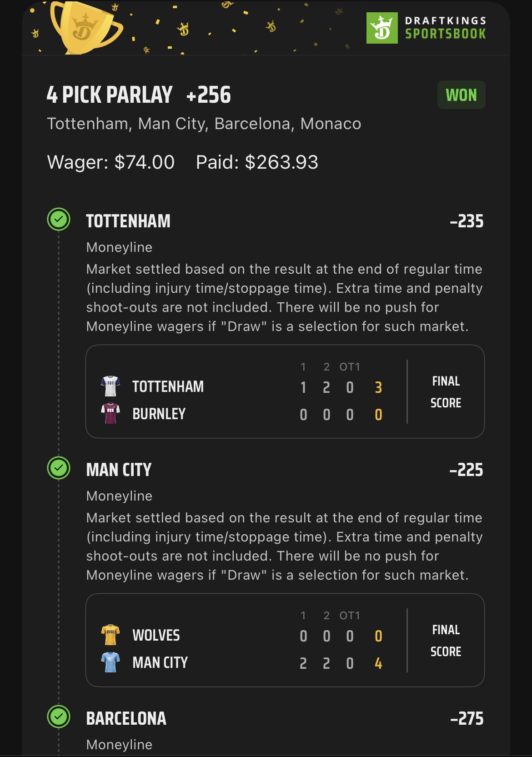Tap the DraftKings Sportsbook logo

tap(426, 28)
